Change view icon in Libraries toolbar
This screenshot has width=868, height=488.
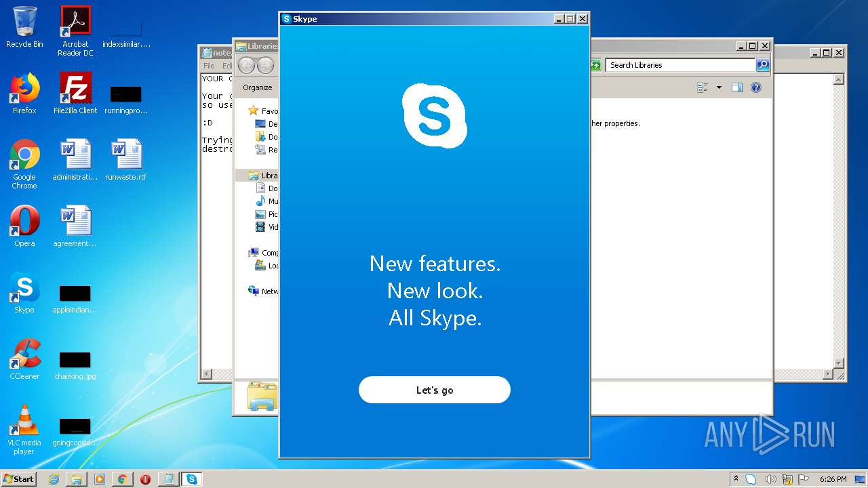[703, 87]
